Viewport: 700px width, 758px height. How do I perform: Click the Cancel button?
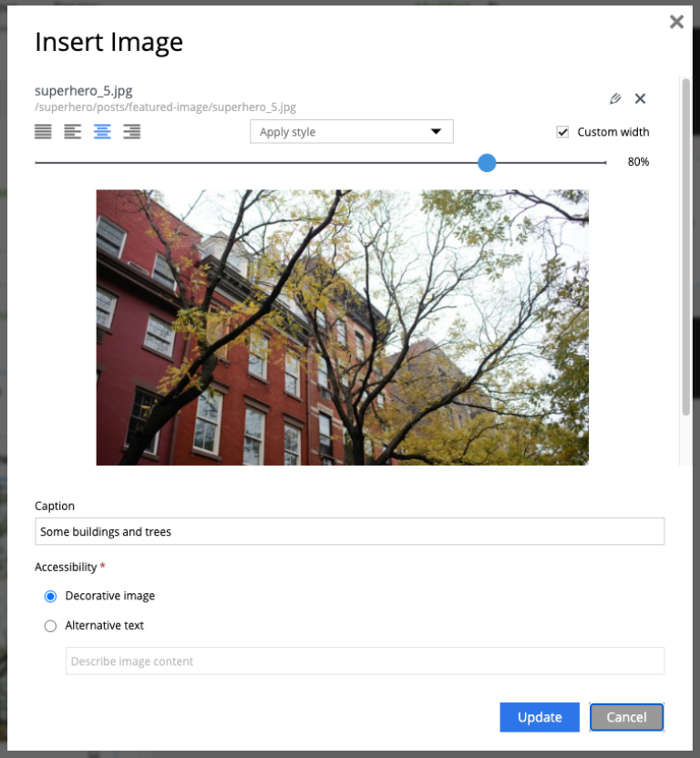(626, 717)
